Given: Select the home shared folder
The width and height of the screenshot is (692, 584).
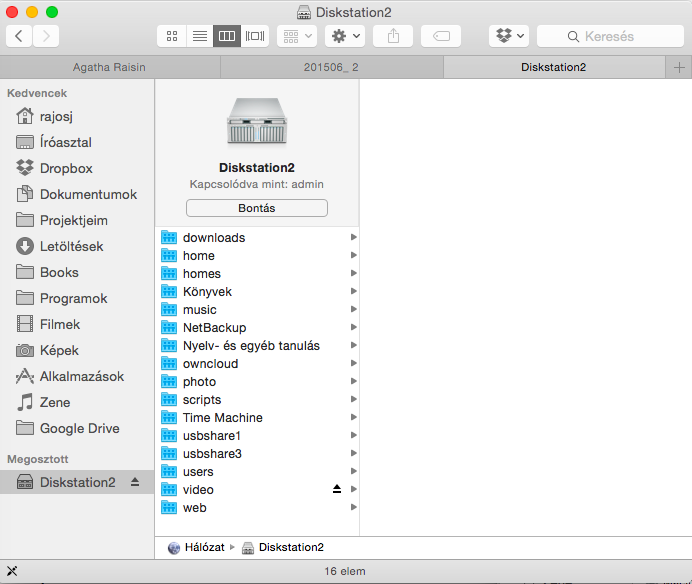Looking at the screenshot, I should point(257,256).
